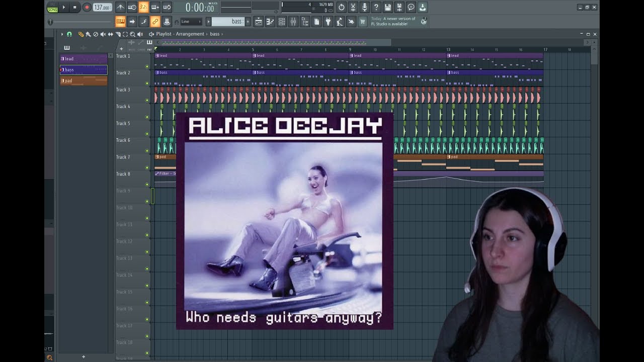Open the content library download icon

pos(423,7)
